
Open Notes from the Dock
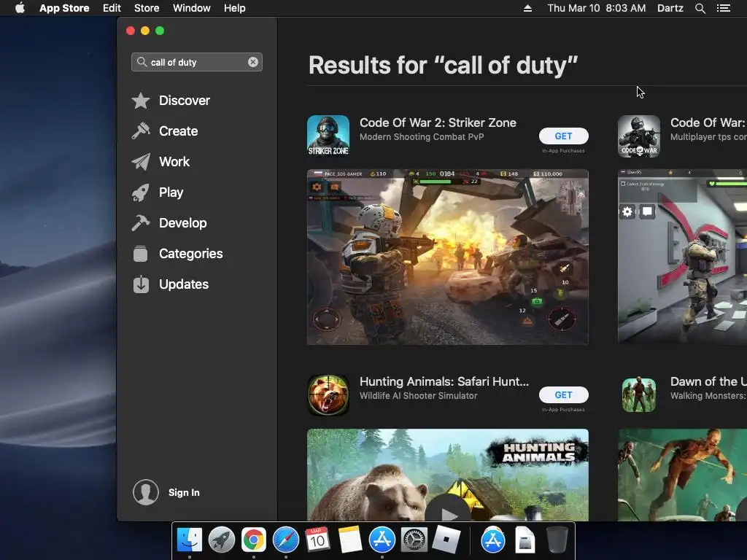[x=350, y=540]
